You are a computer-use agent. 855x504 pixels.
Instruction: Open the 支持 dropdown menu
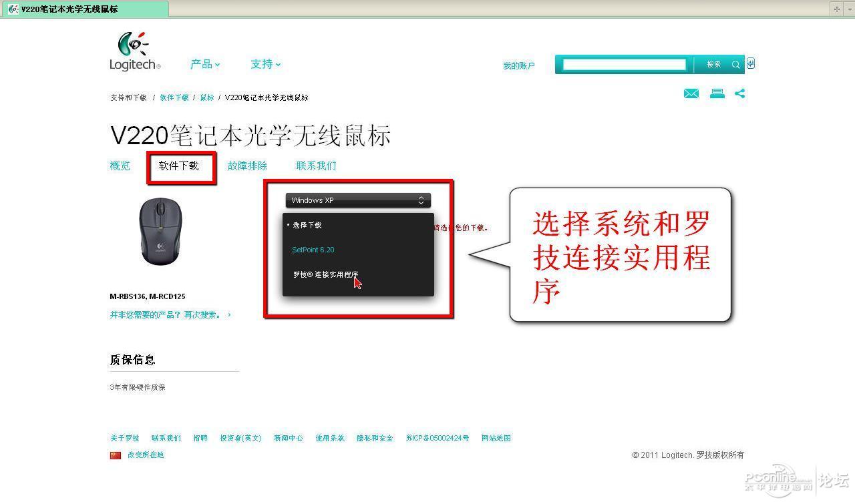point(265,64)
